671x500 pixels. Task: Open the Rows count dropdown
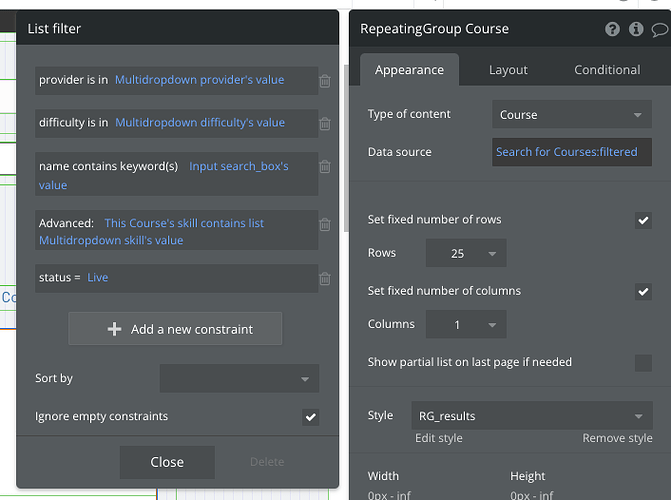click(x=465, y=253)
